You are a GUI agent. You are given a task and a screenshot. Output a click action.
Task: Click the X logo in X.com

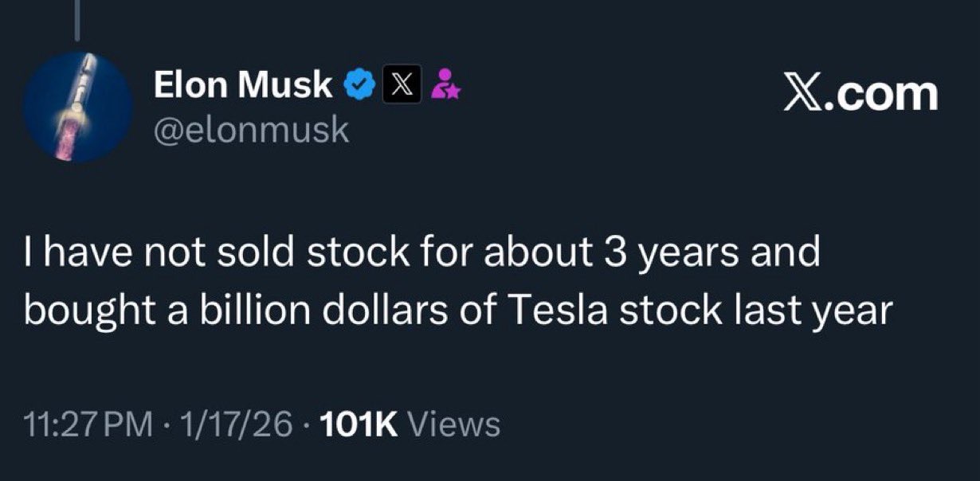coord(802,93)
